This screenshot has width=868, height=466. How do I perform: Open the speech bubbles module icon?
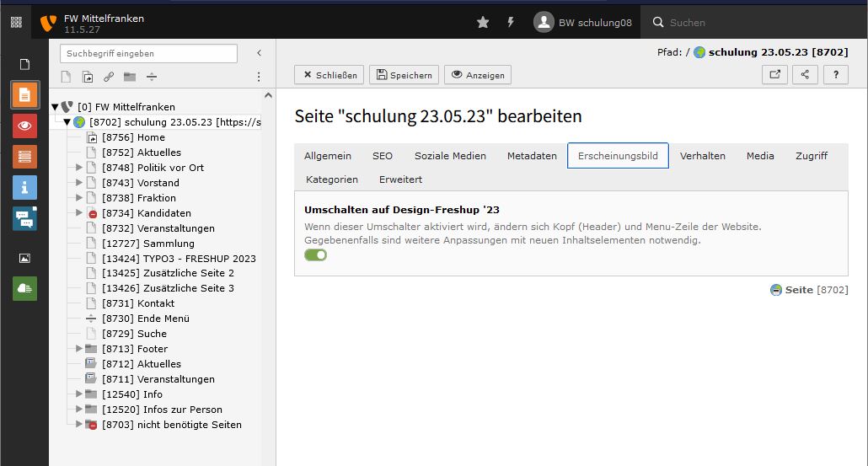point(24,218)
